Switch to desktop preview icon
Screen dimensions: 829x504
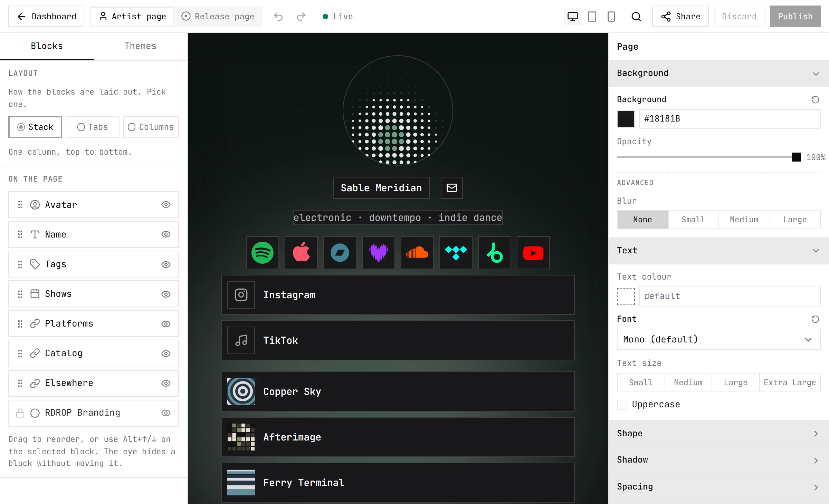pyautogui.click(x=573, y=17)
